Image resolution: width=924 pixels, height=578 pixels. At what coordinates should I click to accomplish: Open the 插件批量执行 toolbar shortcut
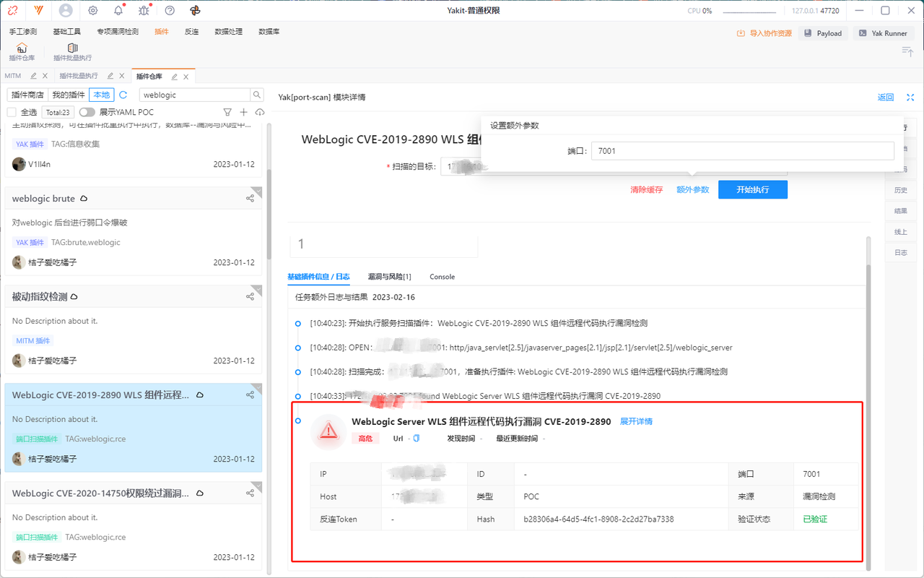(72, 52)
